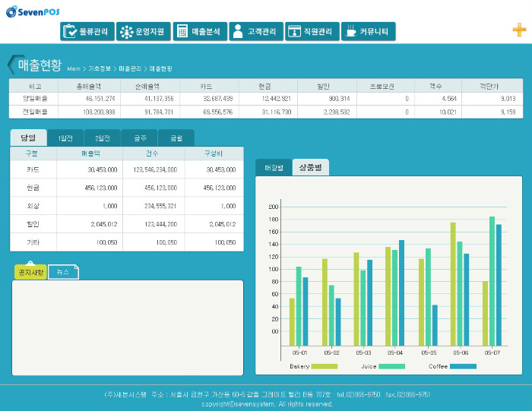This screenshot has height=411, width=532.
Task: Click the clipboard icon on 물류관리
Action: pos(70,32)
